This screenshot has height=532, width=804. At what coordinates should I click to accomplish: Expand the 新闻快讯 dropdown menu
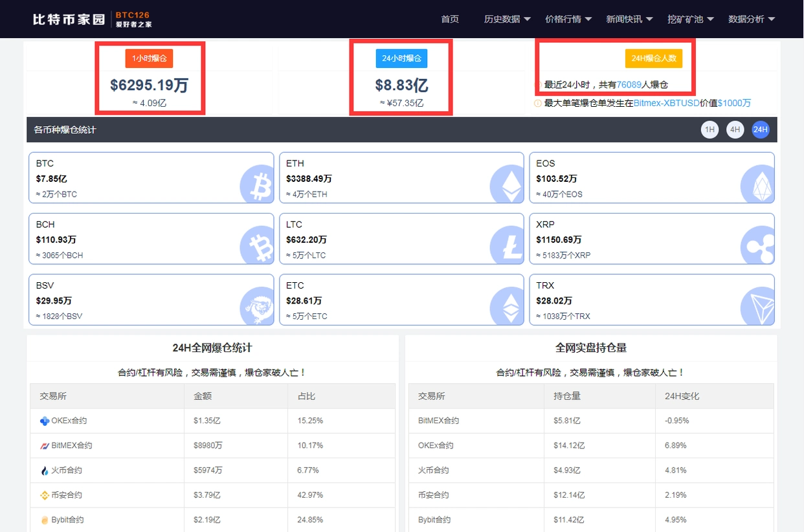click(629, 19)
